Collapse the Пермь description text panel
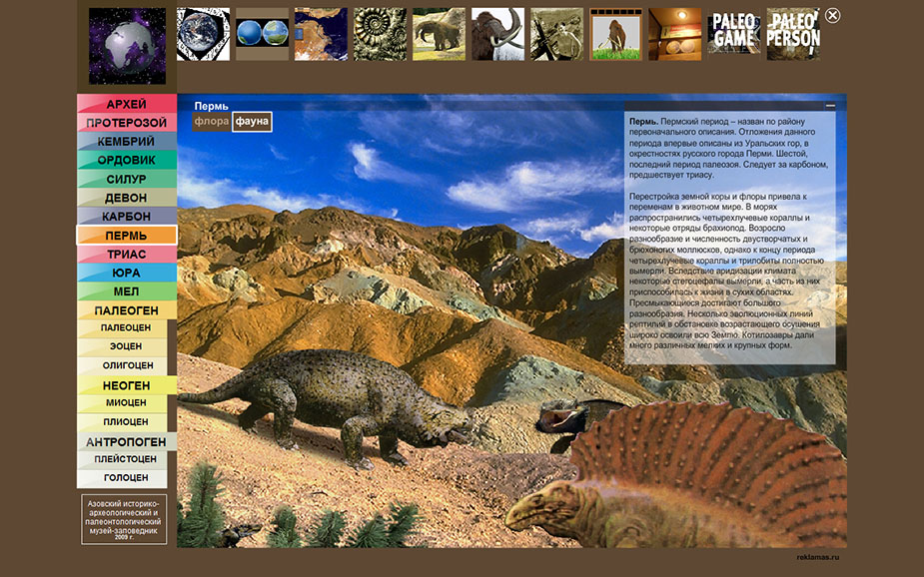 pyautogui.click(x=830, y=106)
